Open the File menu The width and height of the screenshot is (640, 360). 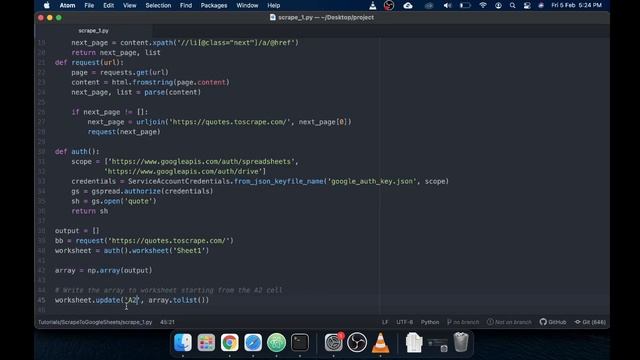[x=89, y=5]
